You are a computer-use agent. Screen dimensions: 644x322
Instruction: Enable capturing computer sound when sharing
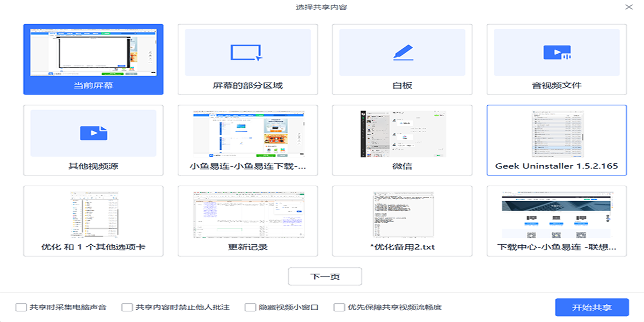tap(21, 308)
